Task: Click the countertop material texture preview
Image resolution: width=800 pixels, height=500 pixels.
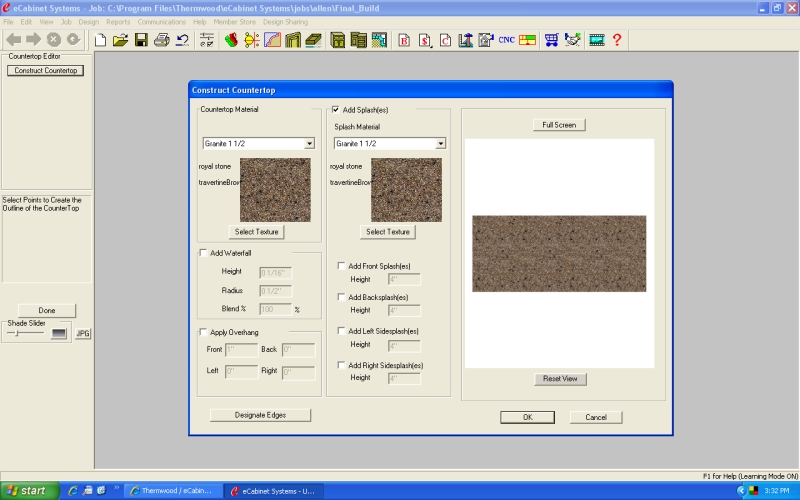Action: pyautogui.click(x=275, y=189)
